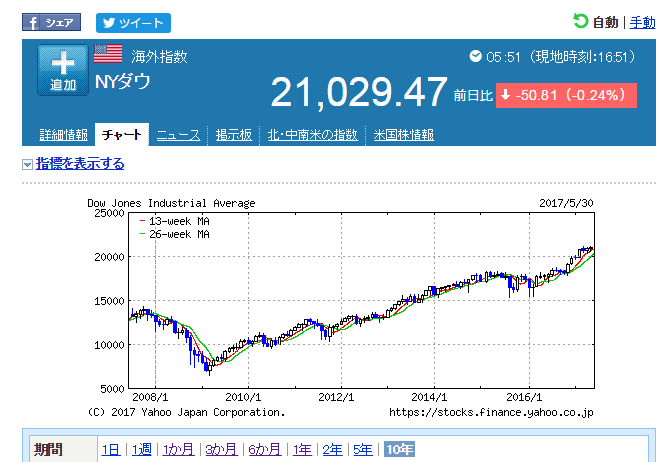Click the clock icon beside 05:51
The image size is (664, 462).
[476, 56]
